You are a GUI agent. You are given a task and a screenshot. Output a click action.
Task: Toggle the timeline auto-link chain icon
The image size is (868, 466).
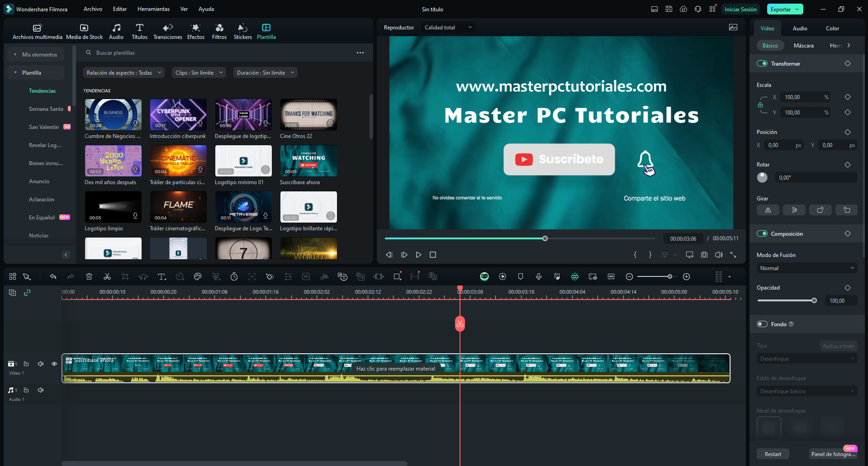27,293
